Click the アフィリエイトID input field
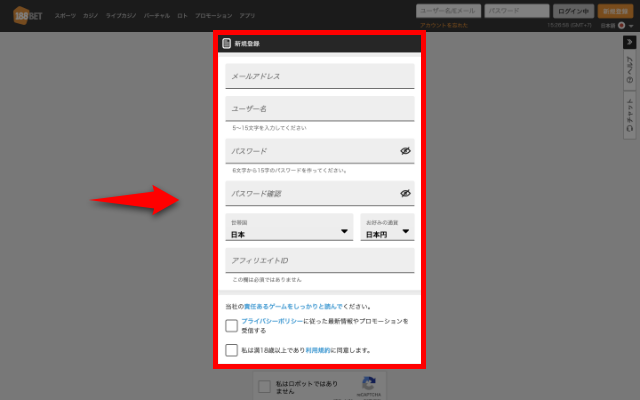Image resolution: width=640 pixels, height=400 pixels. point(320,260)
